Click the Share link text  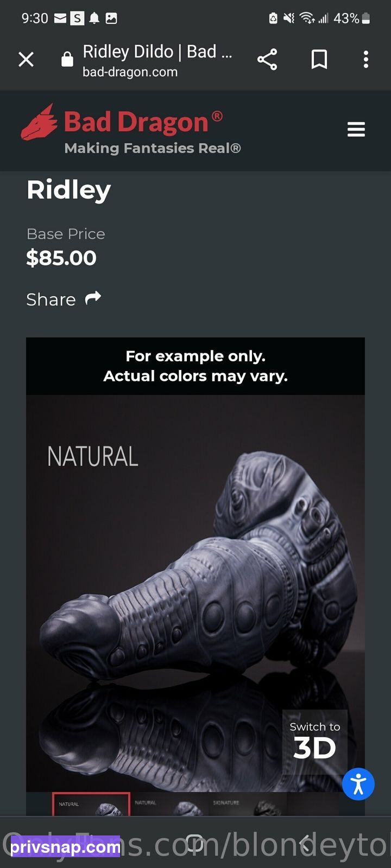pos(51,299)
